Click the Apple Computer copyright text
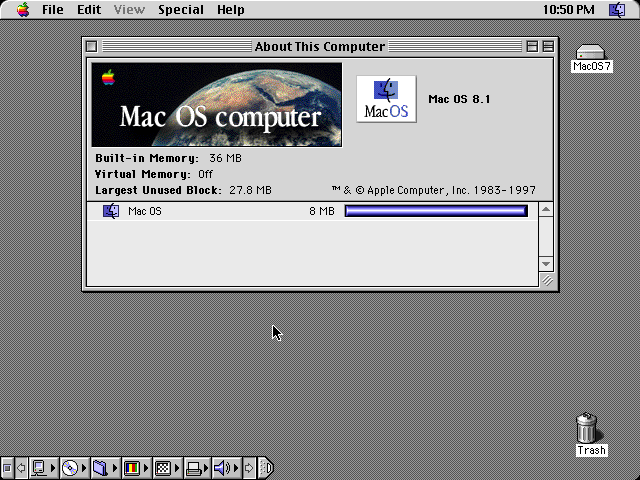The height and width of the screenshot is (480, 640). [433, 190]
